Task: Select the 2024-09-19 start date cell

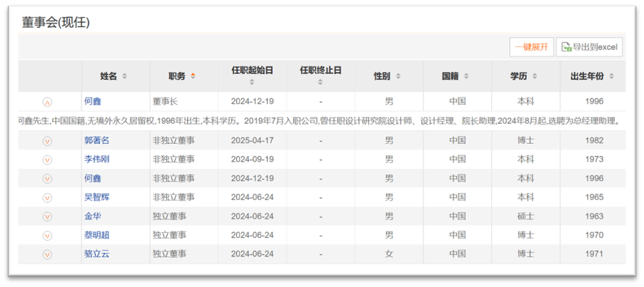Action: (x=252, y=159)
